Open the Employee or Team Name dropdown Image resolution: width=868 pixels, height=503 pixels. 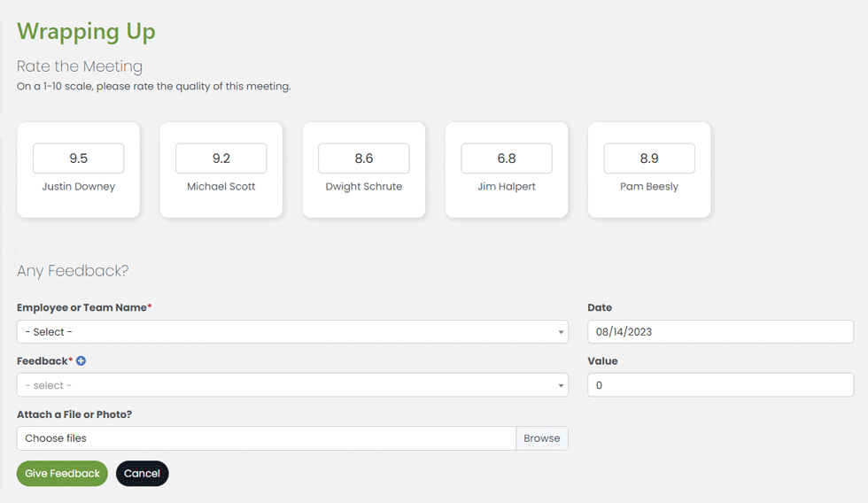[x=292, y=332]
